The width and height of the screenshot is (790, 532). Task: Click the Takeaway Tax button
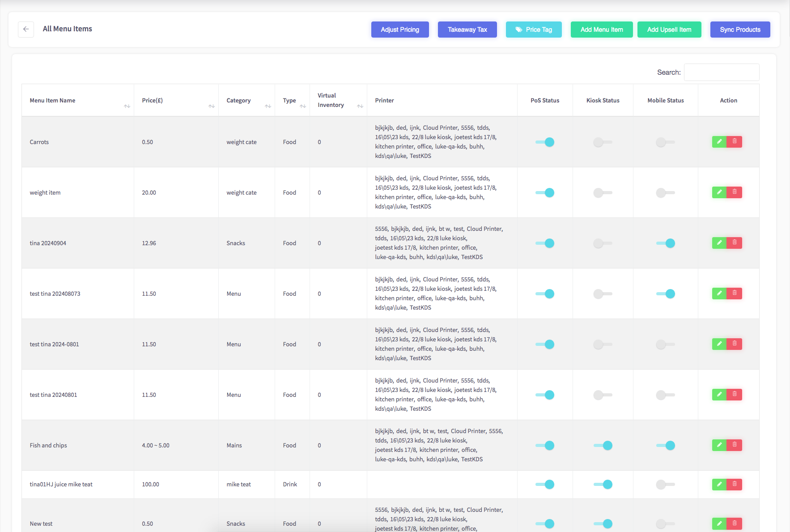click(467, 30)
